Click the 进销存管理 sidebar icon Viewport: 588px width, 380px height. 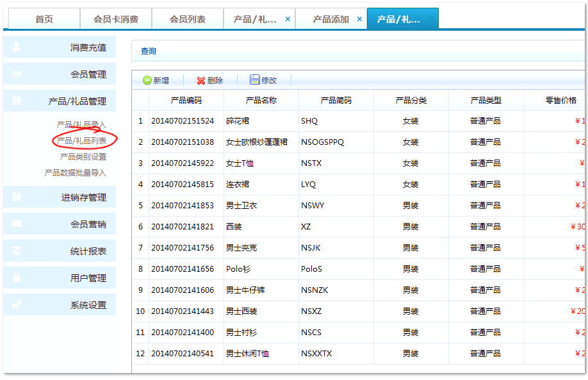tap(17, 197)
